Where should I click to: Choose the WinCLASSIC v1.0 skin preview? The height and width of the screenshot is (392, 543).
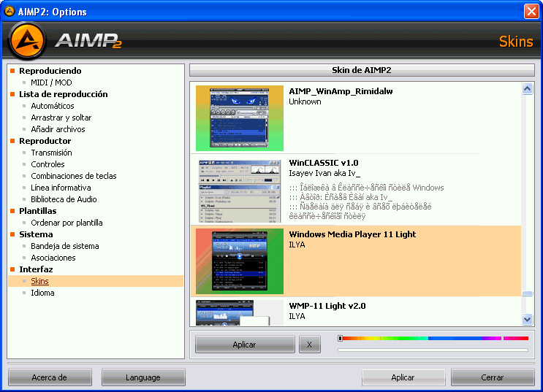(239, 190)
